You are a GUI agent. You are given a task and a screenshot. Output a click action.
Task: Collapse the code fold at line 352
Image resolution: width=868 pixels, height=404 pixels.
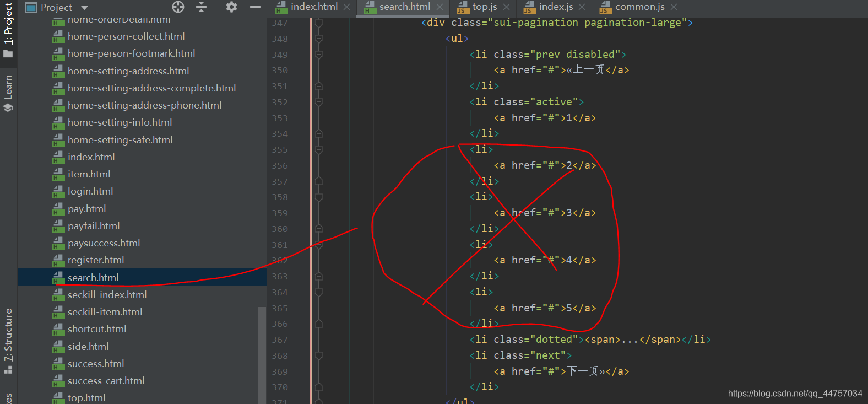click(319, 103)
